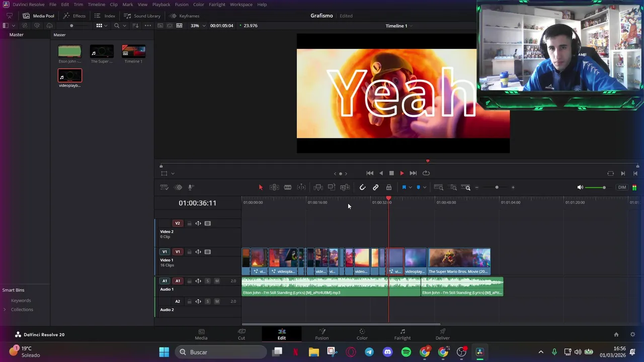Lock the Video 2 track
644x362 pixels.
189,223
